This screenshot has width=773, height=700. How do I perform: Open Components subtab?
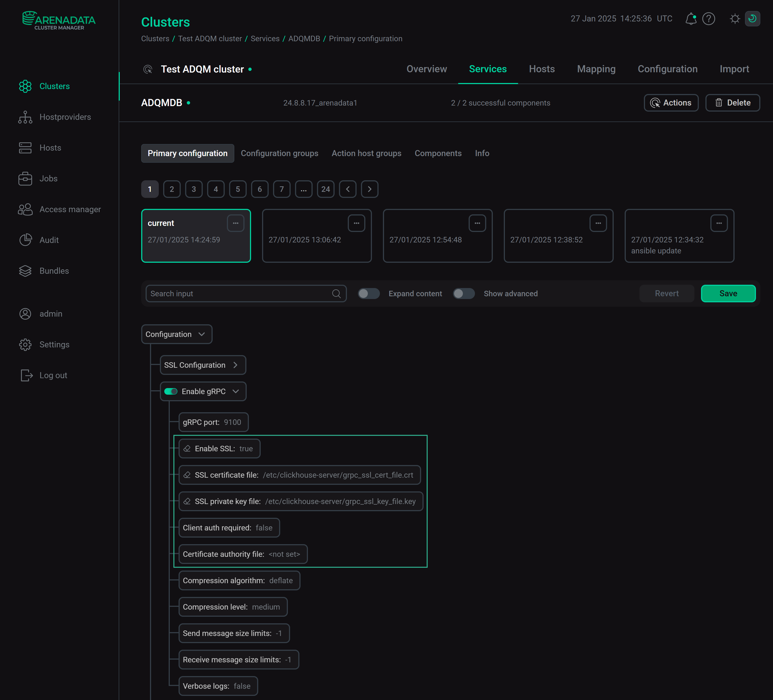tap(438, 153)
